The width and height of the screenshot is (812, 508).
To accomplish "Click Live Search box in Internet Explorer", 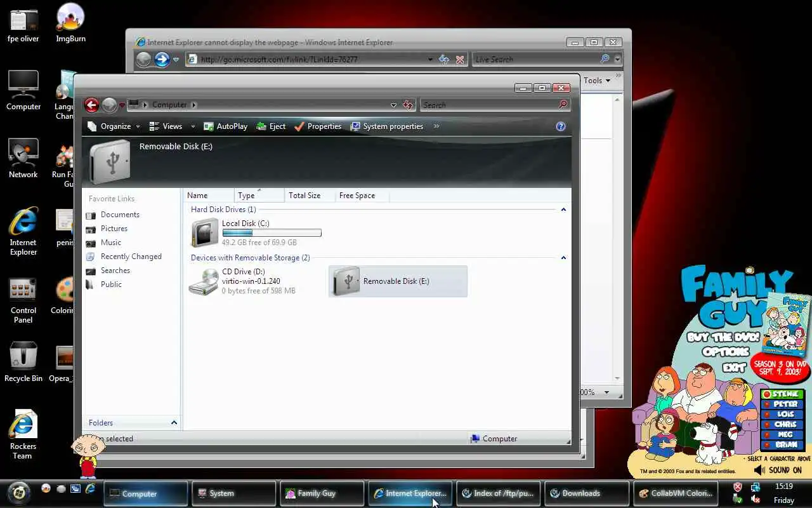I will [x=535, y=60].
